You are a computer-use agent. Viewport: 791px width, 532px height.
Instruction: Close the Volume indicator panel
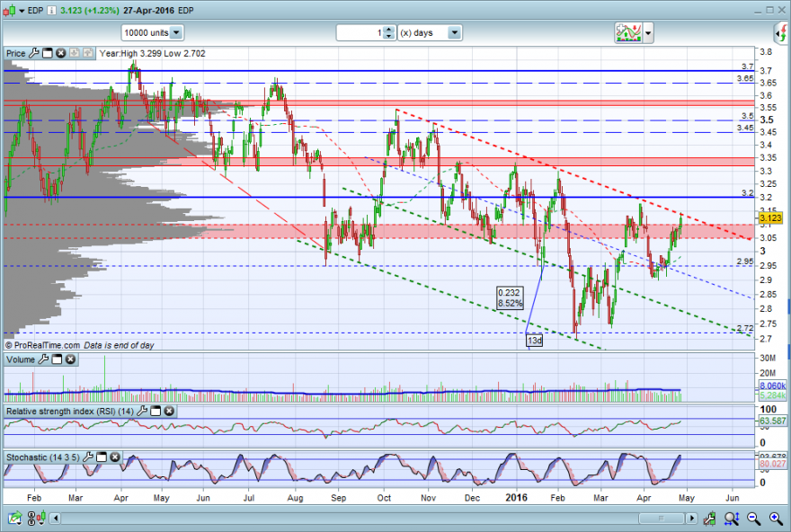71,359
